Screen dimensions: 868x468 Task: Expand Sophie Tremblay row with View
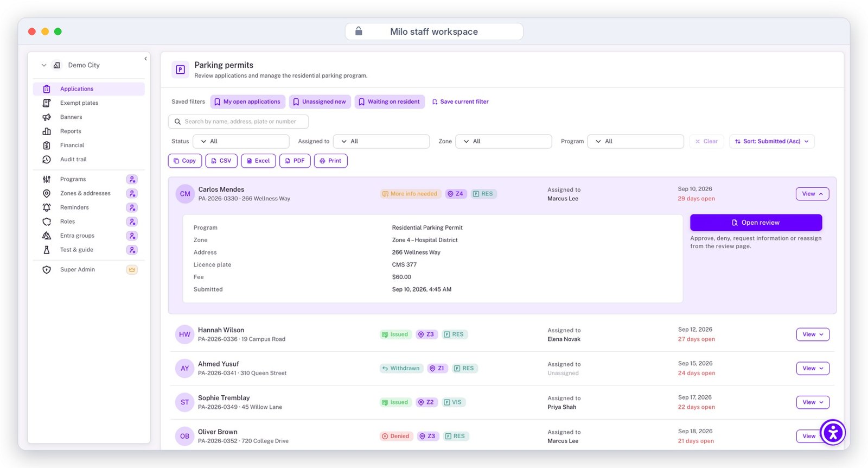click(813, 402)
